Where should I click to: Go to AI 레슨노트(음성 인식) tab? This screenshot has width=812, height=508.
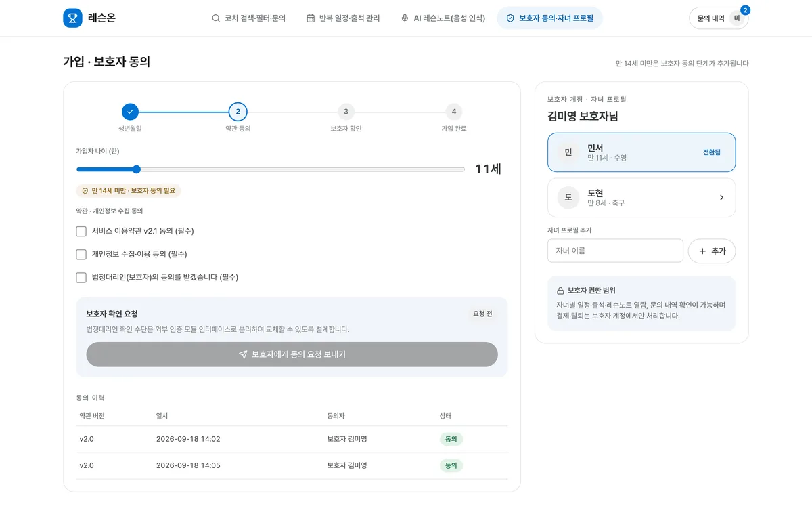(x=443, y=18)
